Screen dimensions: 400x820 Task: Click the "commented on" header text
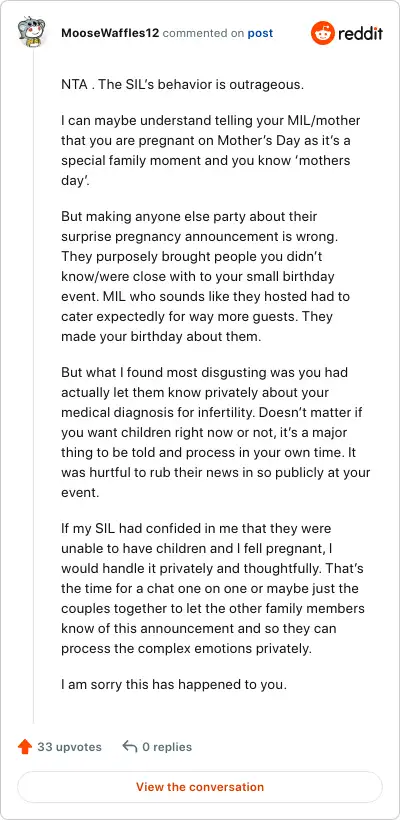click(203, 33)
